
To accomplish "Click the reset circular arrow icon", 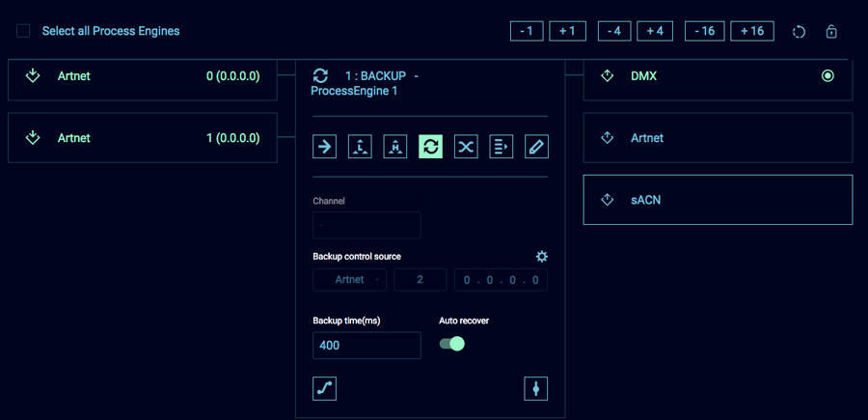I will coord(799,32).
